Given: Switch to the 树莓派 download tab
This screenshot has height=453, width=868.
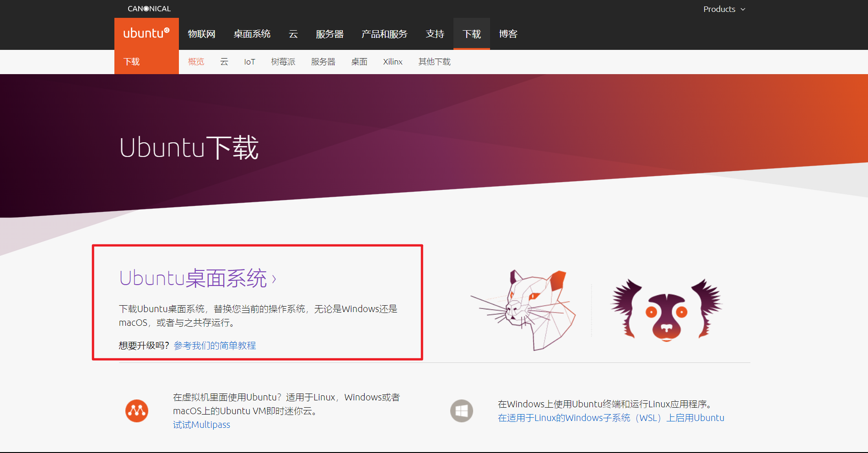Looking at the screenshot, I should pos(283,61).
